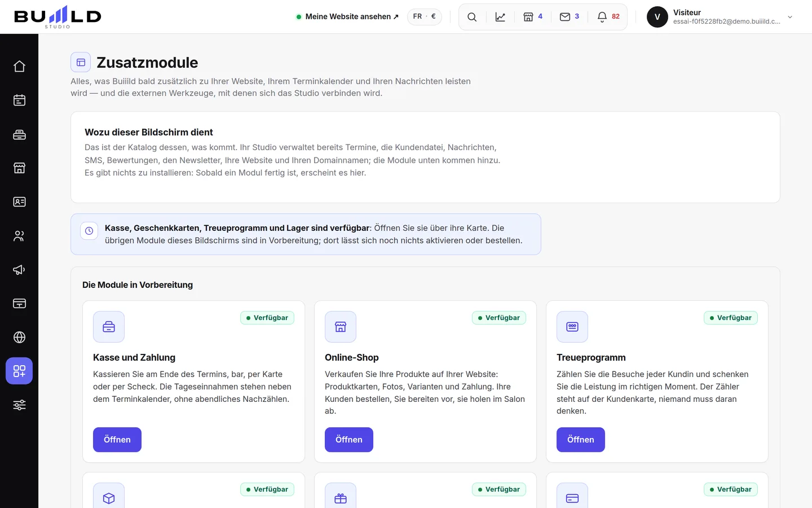
Task: Click the Kasse und Zahlung card title
Action: tap(134, 357)
